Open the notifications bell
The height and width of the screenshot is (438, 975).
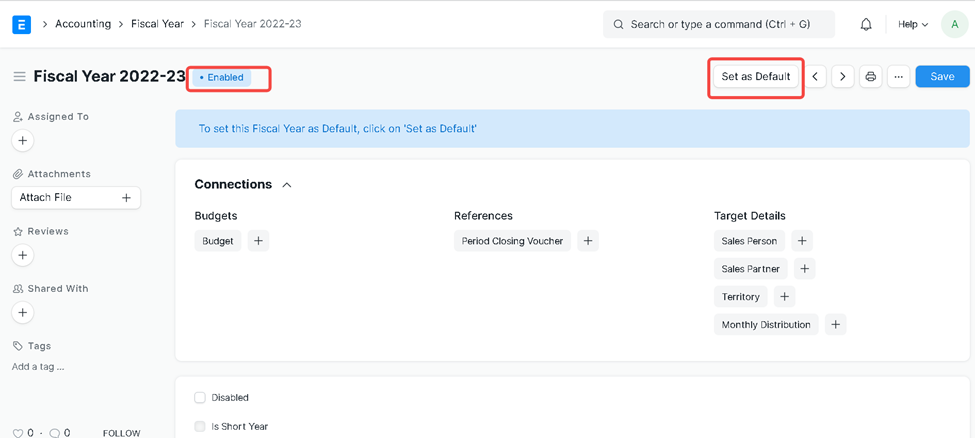[866, 24]
